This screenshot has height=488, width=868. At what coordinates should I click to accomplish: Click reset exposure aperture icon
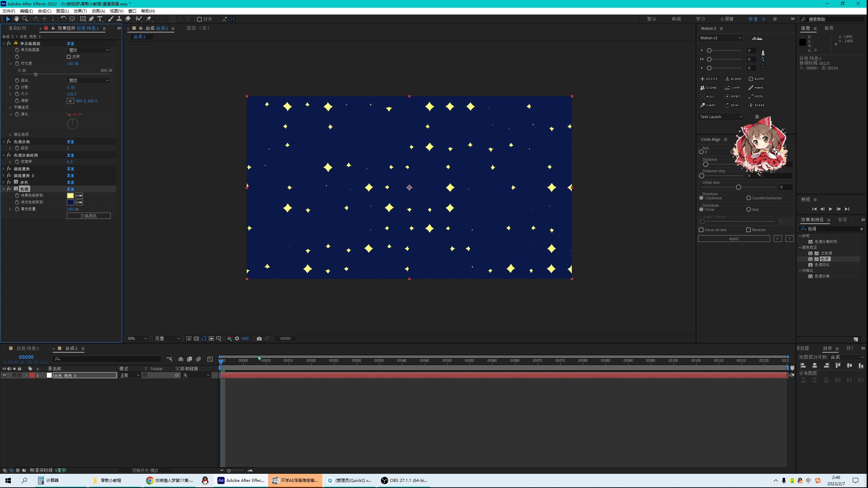tap(237, 338)
